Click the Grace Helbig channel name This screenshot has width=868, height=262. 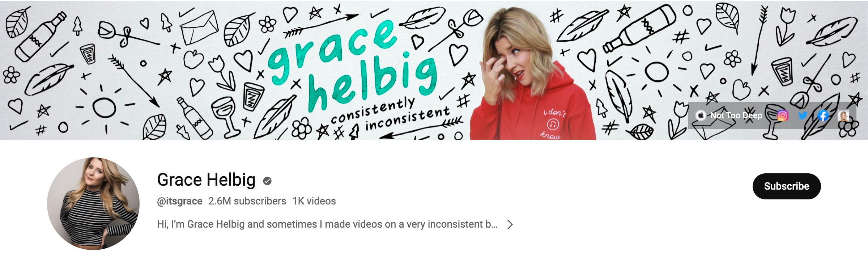[x=206, y=180]
